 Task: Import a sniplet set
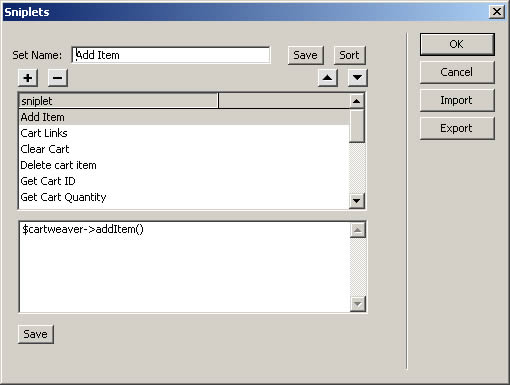[x=457, y=100]
